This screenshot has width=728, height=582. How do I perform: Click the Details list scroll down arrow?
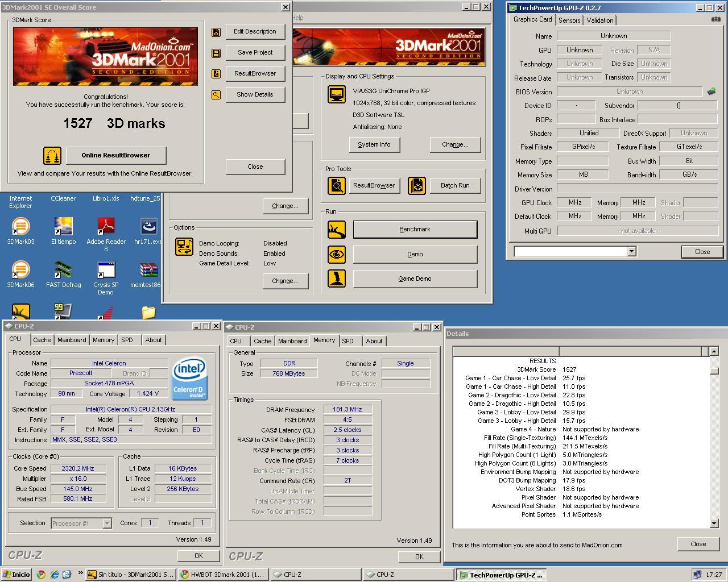714,523
